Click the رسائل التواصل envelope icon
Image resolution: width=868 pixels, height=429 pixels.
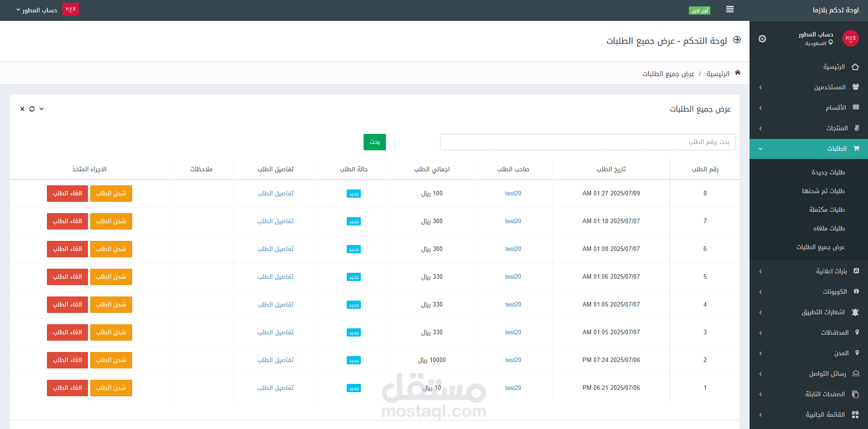[x=856, y=373]
